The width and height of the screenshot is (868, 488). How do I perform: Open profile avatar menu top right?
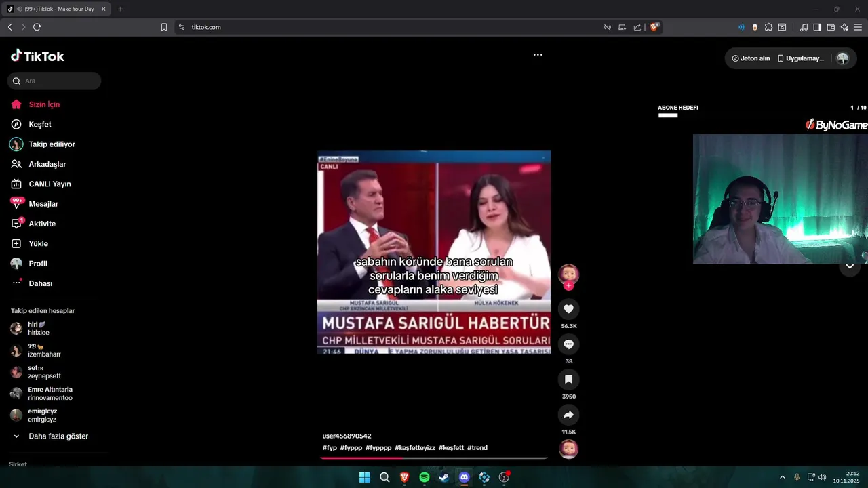tap(842, 58)
